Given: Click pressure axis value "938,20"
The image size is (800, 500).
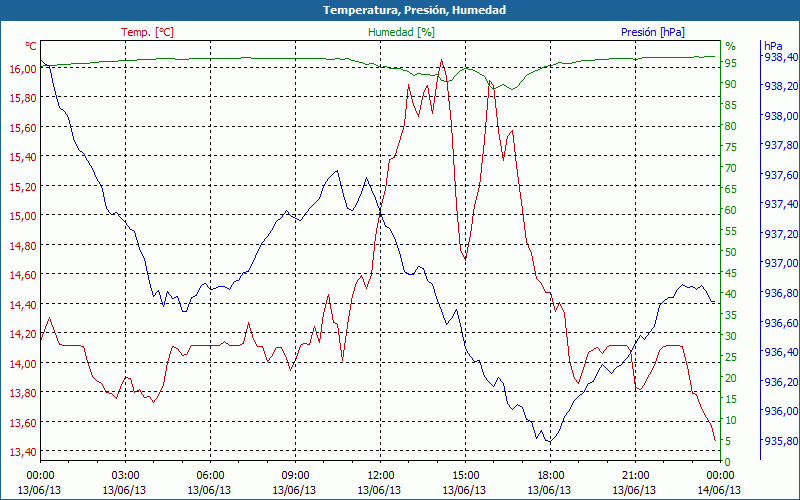Looking at the screenshot, I should coord(781,86).
